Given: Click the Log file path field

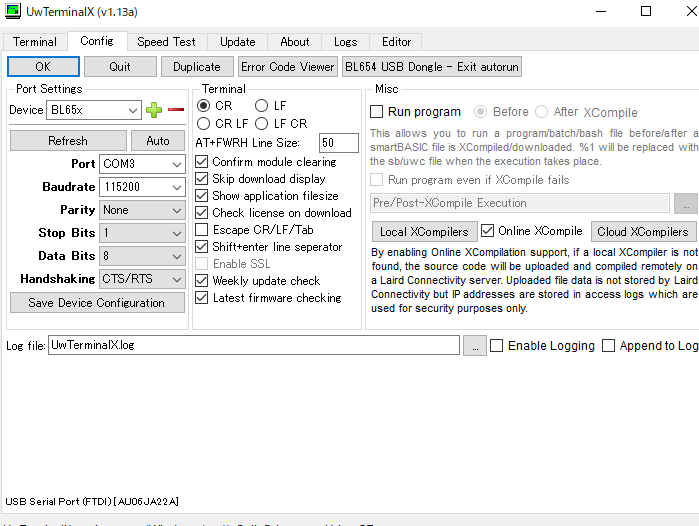Looking at the screenshot, I should pos(254,345).
